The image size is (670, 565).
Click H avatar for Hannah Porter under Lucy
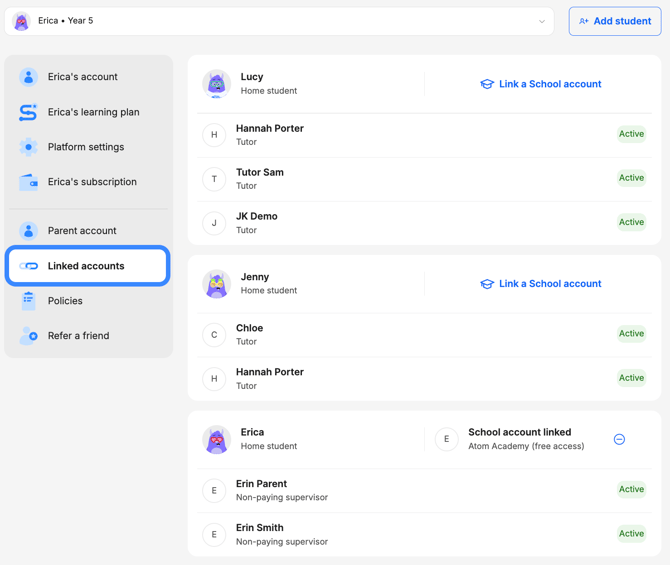tap(214, 135)
